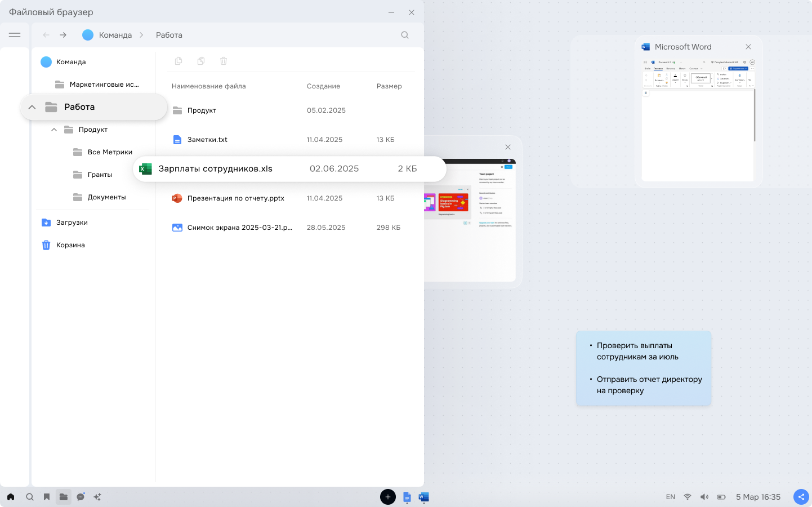Screen dimensions: 812x507
Task: Open Microsoft Word from taskbar
Action: [424, 497]
